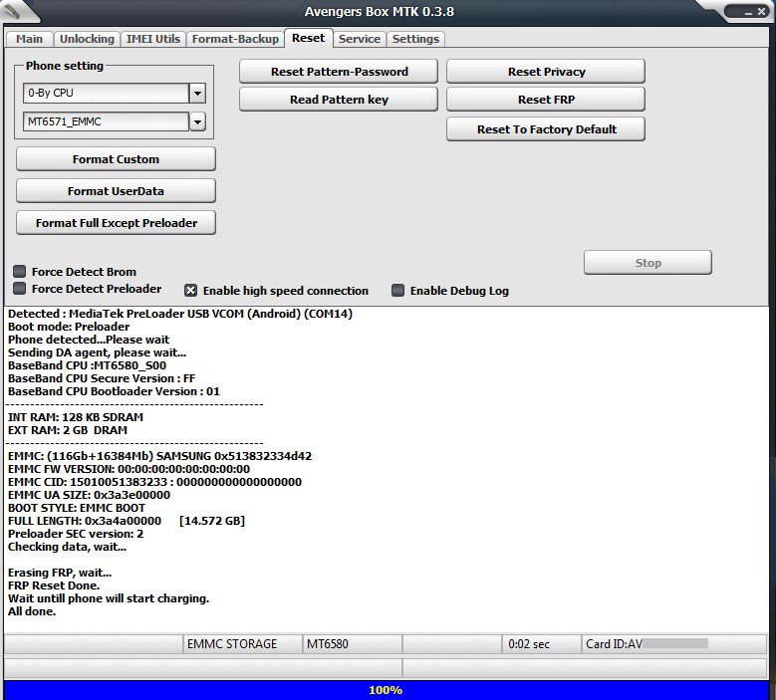Click the 'Erasing FRP, wait...' log line
Image resolution: width=776 pixels, height=700 pixels.
60,573
